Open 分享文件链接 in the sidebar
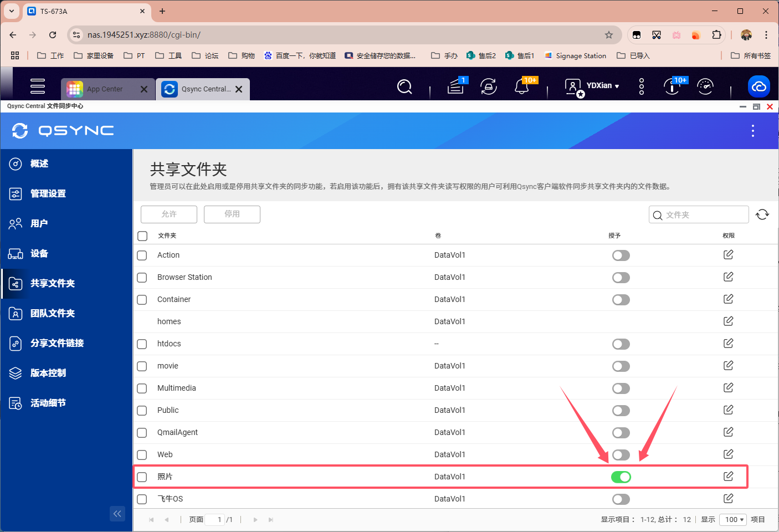The image size is (779, 532). (66, 343)
